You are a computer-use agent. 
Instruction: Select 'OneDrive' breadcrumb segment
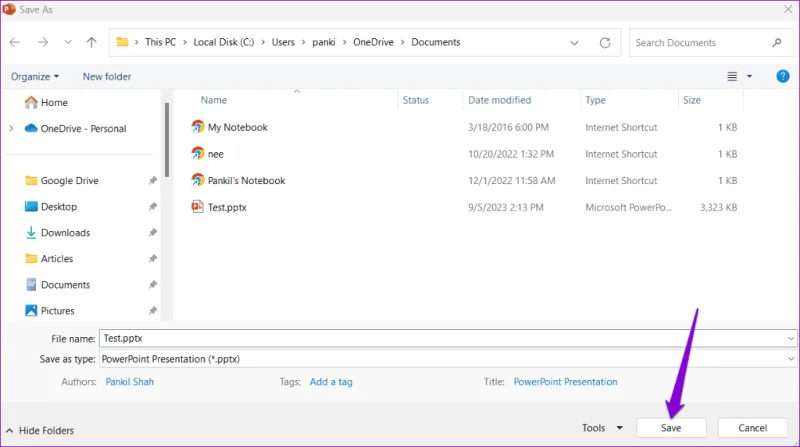[x=373, y=42]
